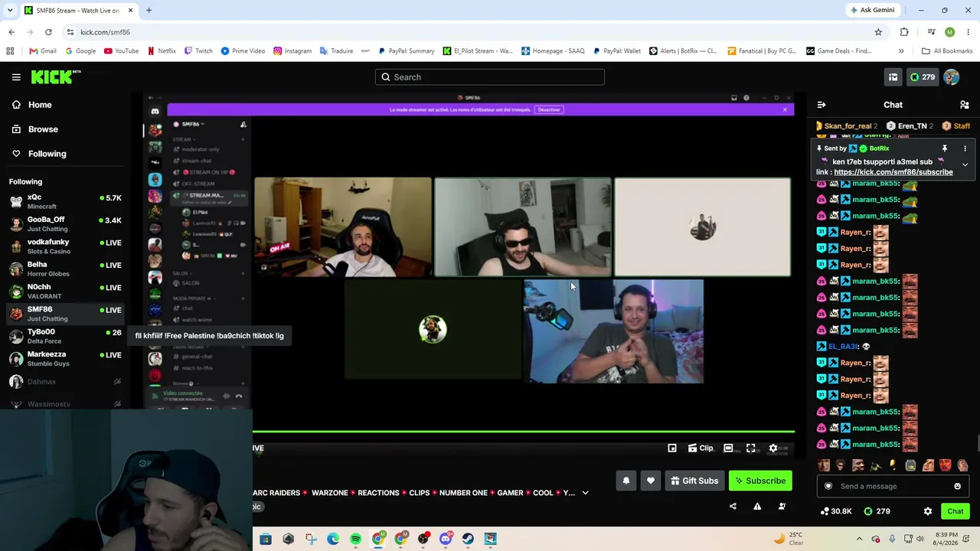Expand the stream title chevron
This screenshot has height=551, width=980.
pos(585,493)
